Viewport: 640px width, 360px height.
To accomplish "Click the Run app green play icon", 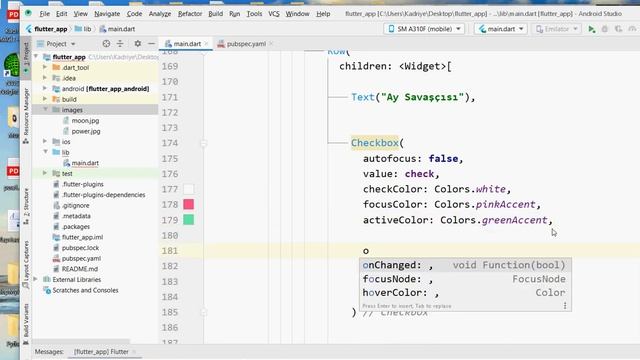I will pos(591,29).
